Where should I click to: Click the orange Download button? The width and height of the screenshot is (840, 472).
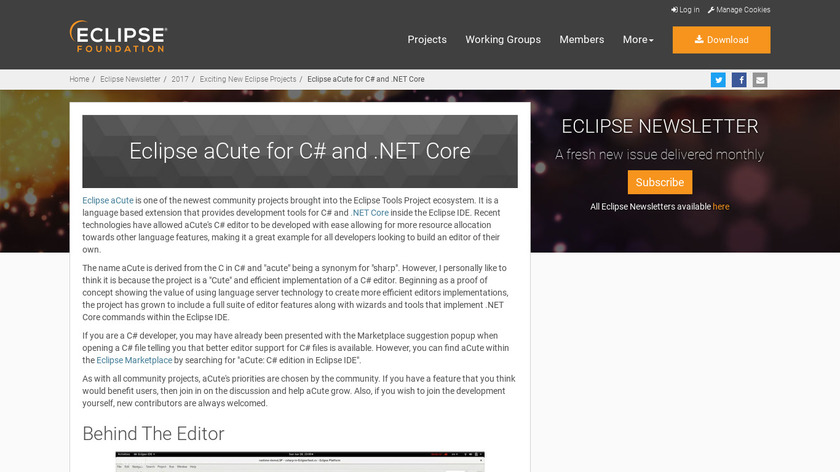click(x=722, y=40)
